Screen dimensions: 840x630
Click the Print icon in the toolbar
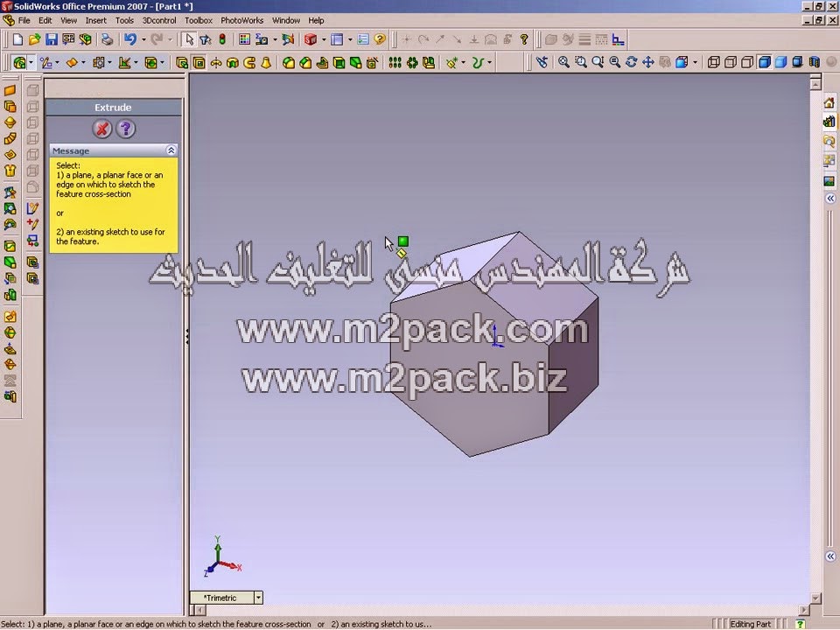(107, 39)
